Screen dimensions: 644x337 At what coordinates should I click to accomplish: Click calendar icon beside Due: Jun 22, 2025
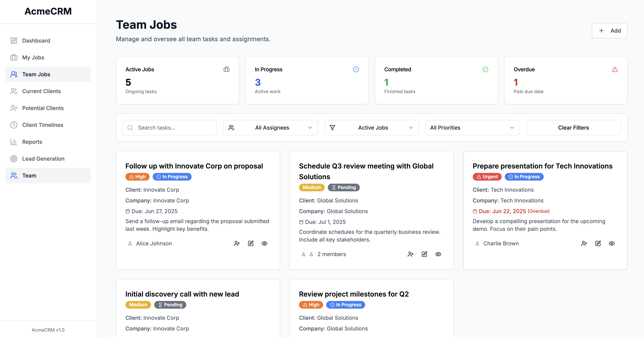[475, 211]
